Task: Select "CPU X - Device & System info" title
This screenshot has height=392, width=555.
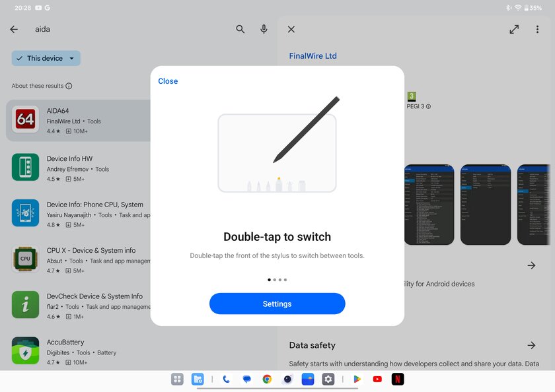Action: click(91, 250)
